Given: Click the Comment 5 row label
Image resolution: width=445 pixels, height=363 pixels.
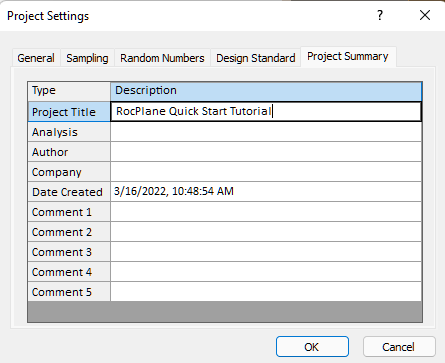Looking at the screenshot, I should (x=69, y=292).
